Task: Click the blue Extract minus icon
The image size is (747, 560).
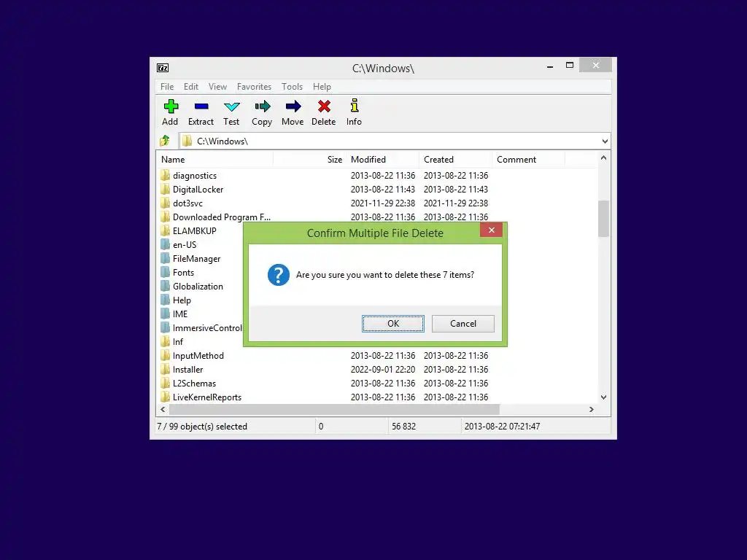Action: [201, 106]
